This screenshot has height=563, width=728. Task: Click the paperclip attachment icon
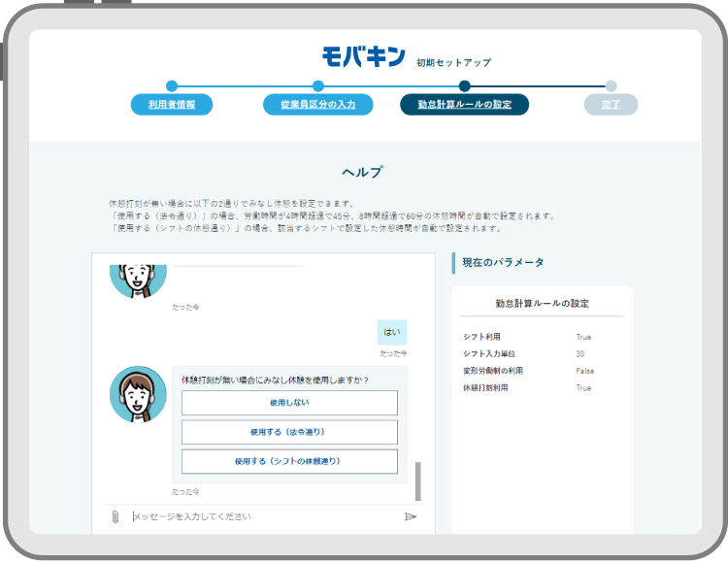[116, 516]
